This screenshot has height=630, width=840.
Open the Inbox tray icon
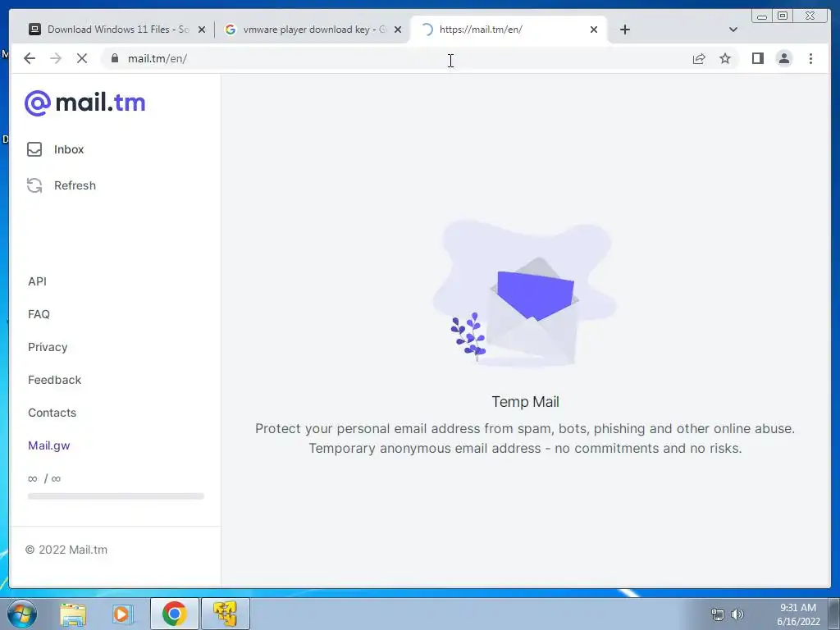tap(34, 149)
